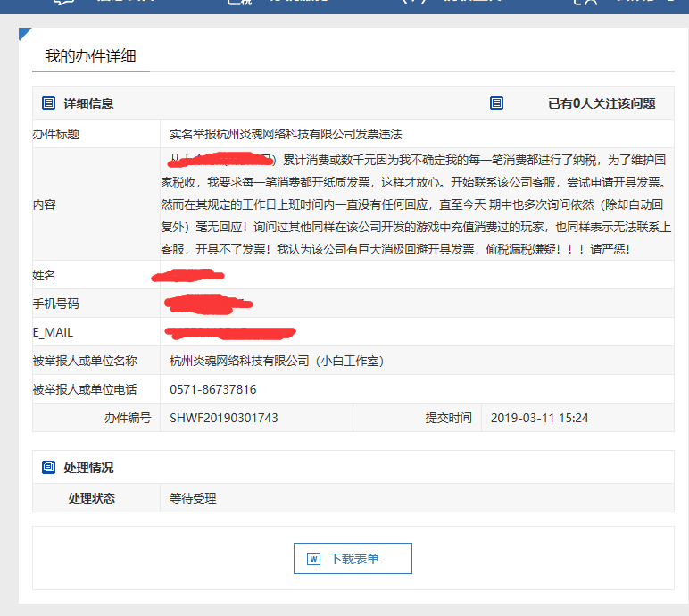Click the 已有0人关注该问题 text

tap(602, 104)
